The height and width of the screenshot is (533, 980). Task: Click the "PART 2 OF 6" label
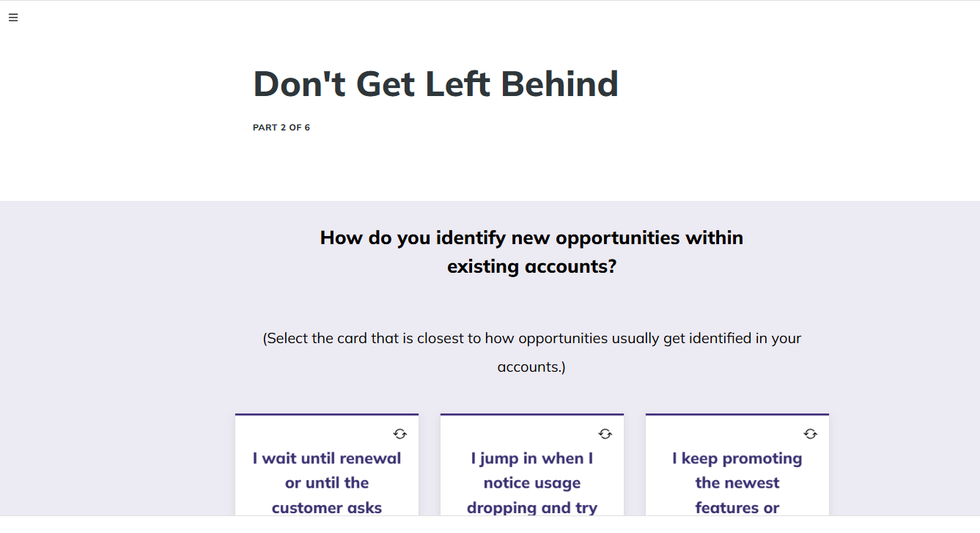click(x=281, y=128)
